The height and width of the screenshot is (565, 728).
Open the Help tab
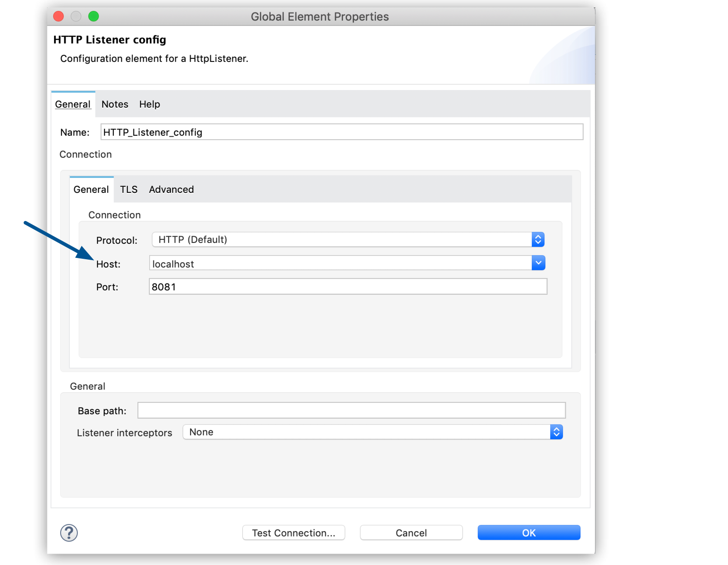[149, 104]
